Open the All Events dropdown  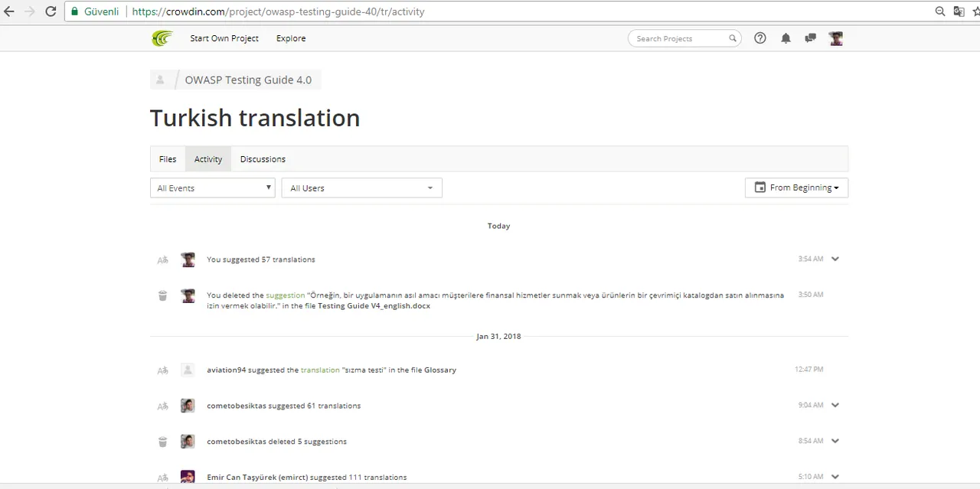point(213,188)
